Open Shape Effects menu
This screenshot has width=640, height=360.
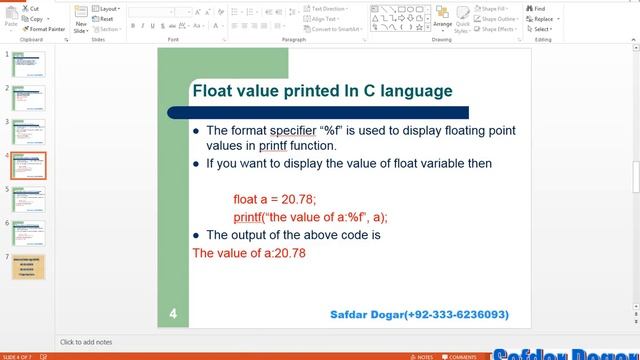[x=496, y=29]
